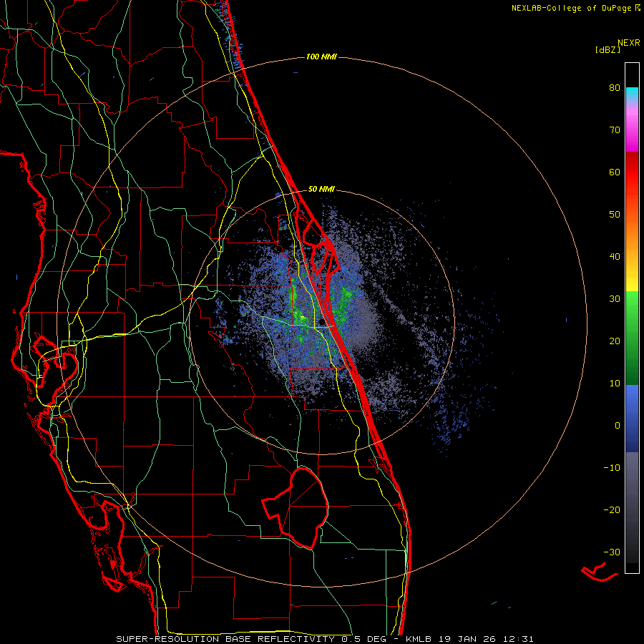
Task: Click the -30 dBZ scale value
Action: (x=612, y=552)
